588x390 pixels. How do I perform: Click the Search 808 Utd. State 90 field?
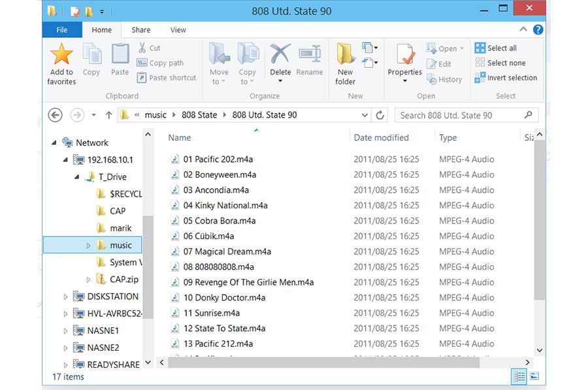tap(461, 115)
